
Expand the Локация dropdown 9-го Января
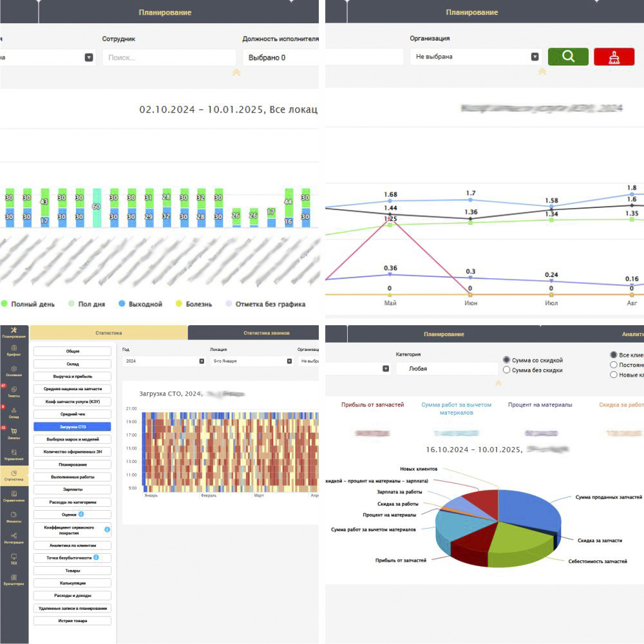click(x=251, y=361)
